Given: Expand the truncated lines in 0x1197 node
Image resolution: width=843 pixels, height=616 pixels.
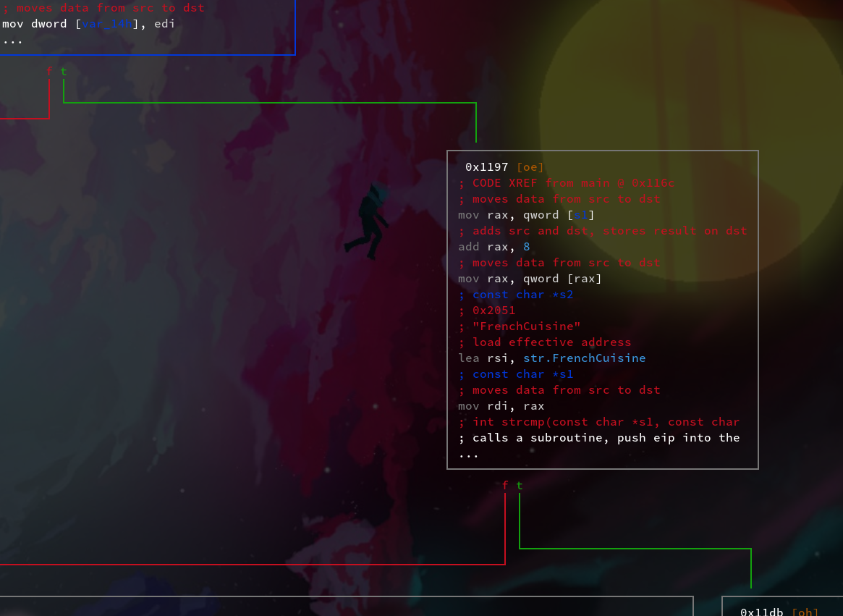Looking at the screenshot, I should click(x=468, y=455).
